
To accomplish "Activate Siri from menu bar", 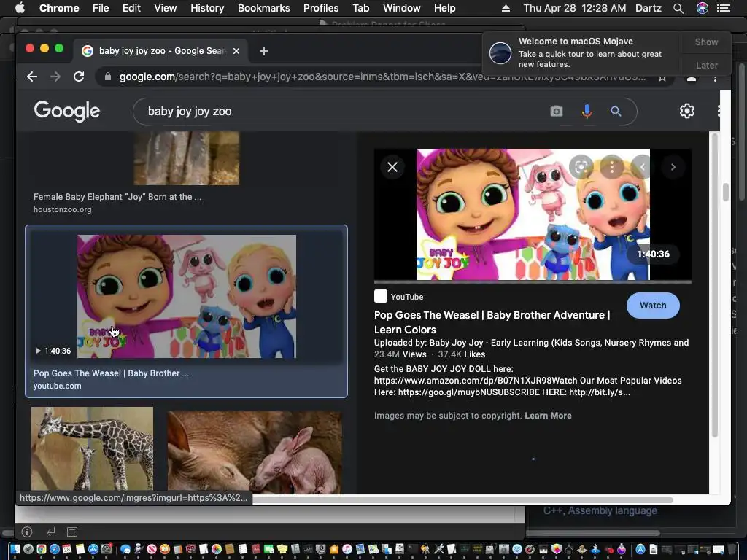I will 703,8.
